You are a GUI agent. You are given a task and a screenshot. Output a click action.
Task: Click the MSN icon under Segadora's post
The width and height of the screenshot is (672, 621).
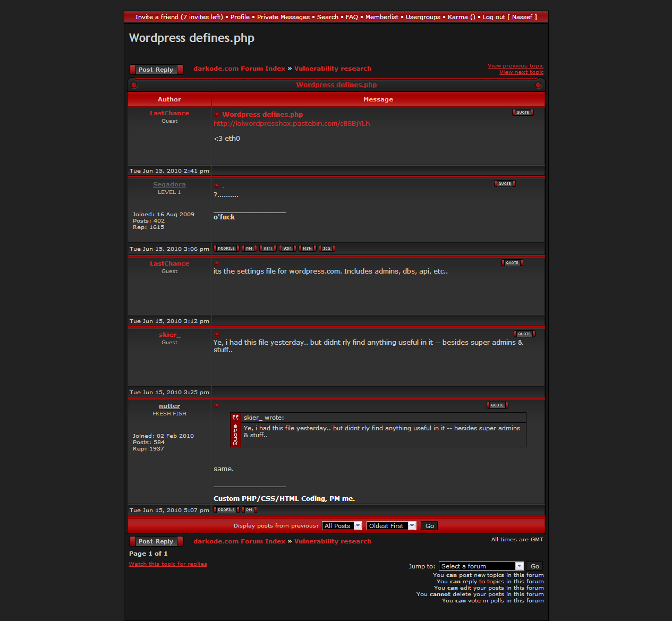tap(308, 249)
